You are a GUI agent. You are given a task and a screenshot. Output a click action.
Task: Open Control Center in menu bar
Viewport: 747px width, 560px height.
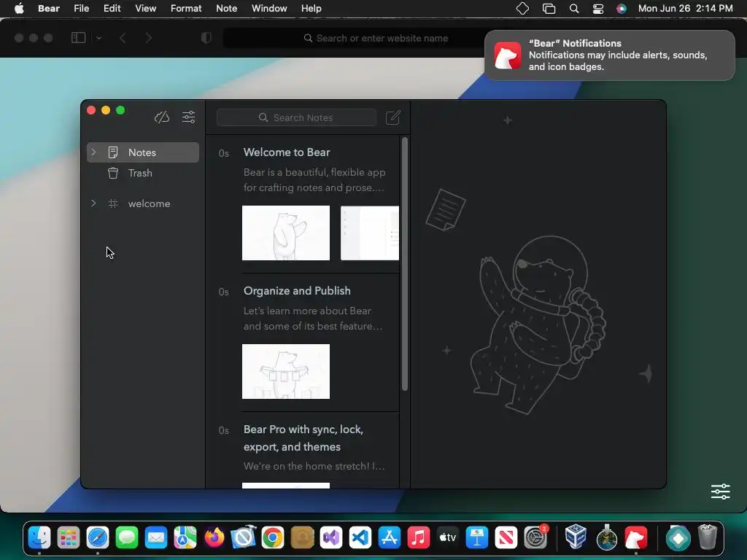click(x=598, y=9)
